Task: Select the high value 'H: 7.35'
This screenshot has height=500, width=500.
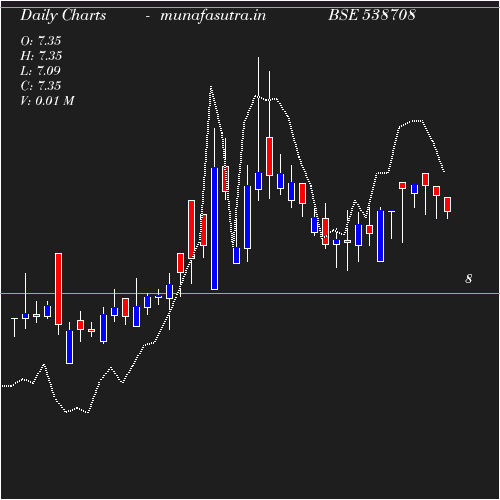Action: [x=41, y=56]
